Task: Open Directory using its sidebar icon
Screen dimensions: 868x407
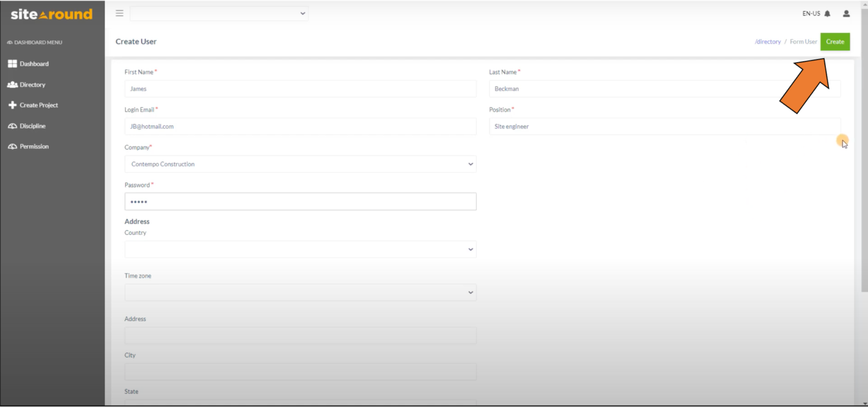Action: [x=14, y=84]
